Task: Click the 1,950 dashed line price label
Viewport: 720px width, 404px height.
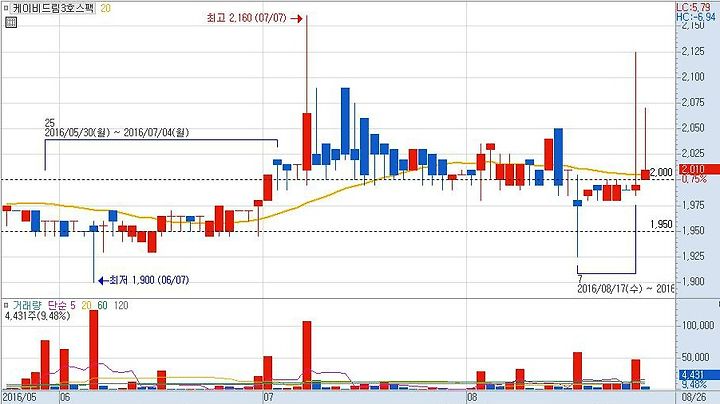Action: pos(662,224)
